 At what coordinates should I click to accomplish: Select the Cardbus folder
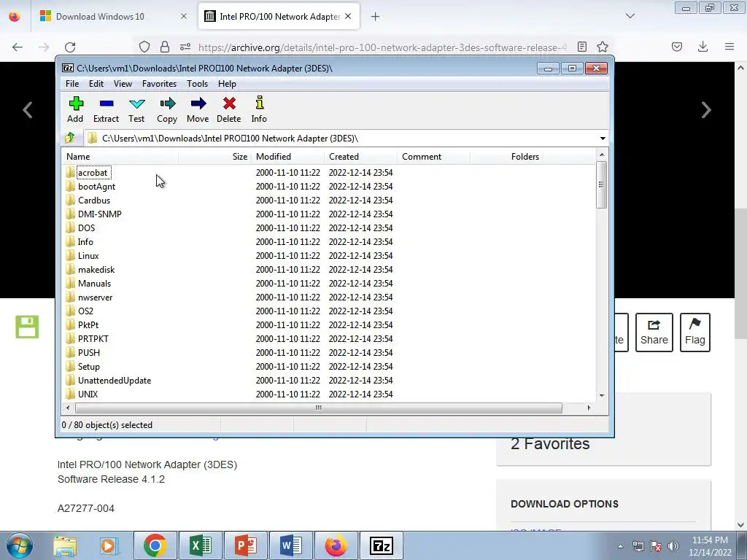[94, 200]
